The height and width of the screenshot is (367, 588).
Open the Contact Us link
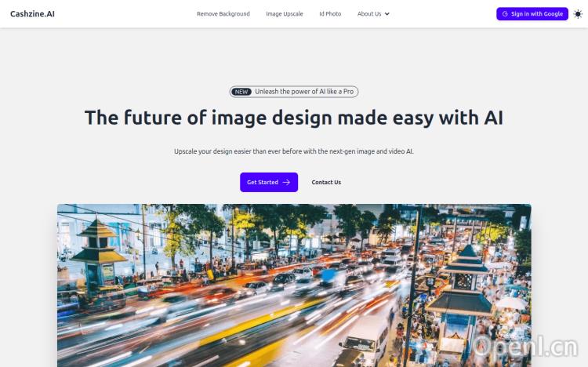(326, 183)
